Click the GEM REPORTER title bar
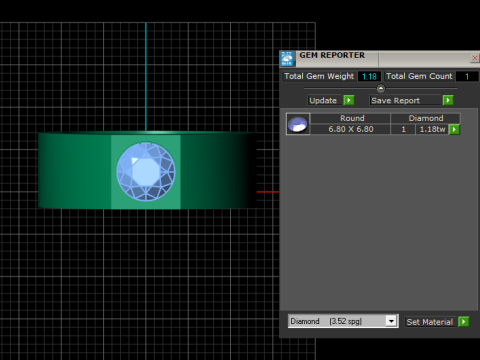Viewport: 480px width, 360px height. [x=380, y=59]
